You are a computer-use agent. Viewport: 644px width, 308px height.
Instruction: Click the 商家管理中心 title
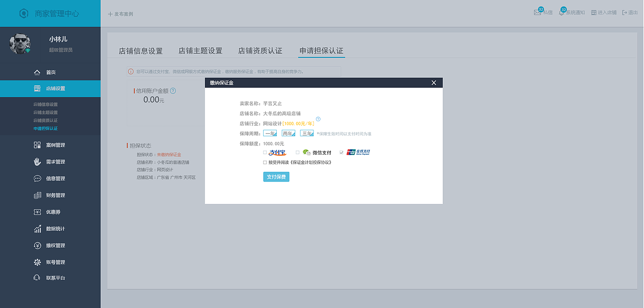click(57, 14)
